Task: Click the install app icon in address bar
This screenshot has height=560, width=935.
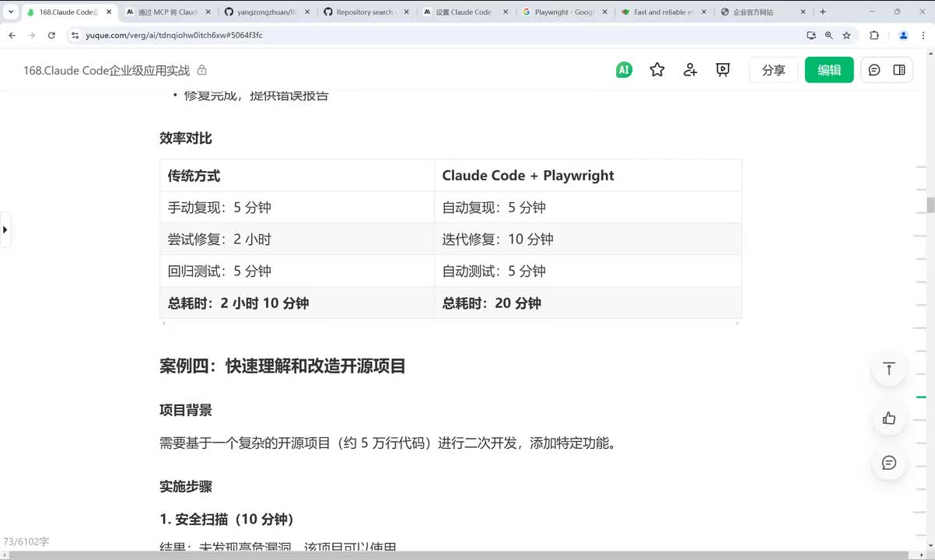Action: 811,35
